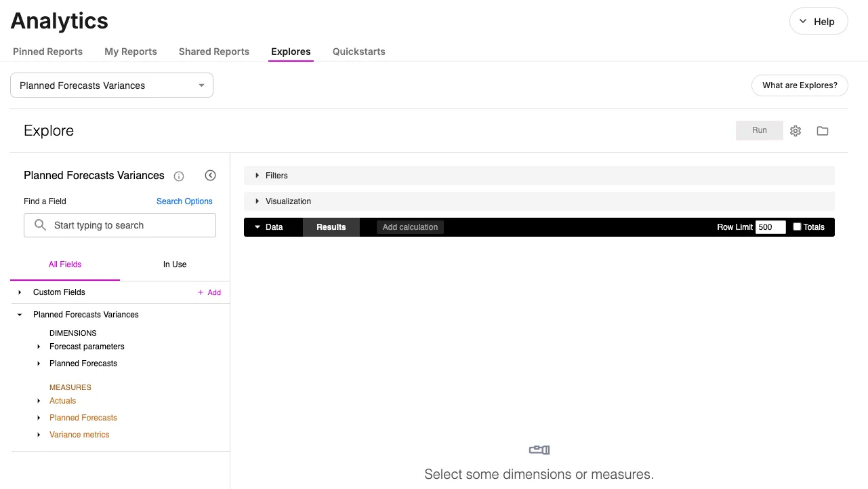868x489 pixels.
Task: Expand the Forecast parameters dimension
Action: click(x=39, y=347)
